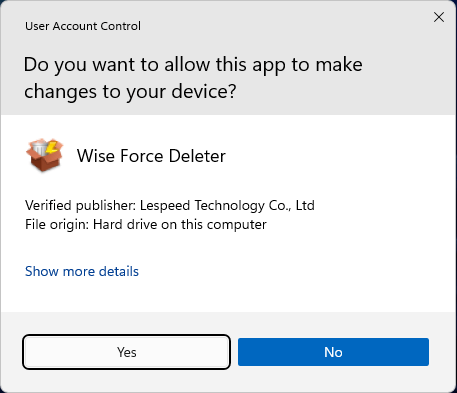The image size is (457, 393).
Task: Dismiss the prompt using the X icon
Action: point(439,17)
